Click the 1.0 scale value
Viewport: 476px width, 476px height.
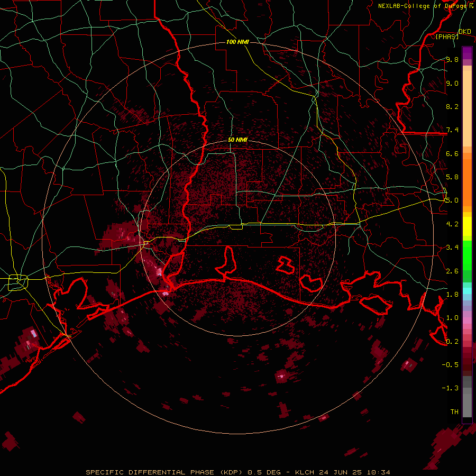(x=452, y=318)
